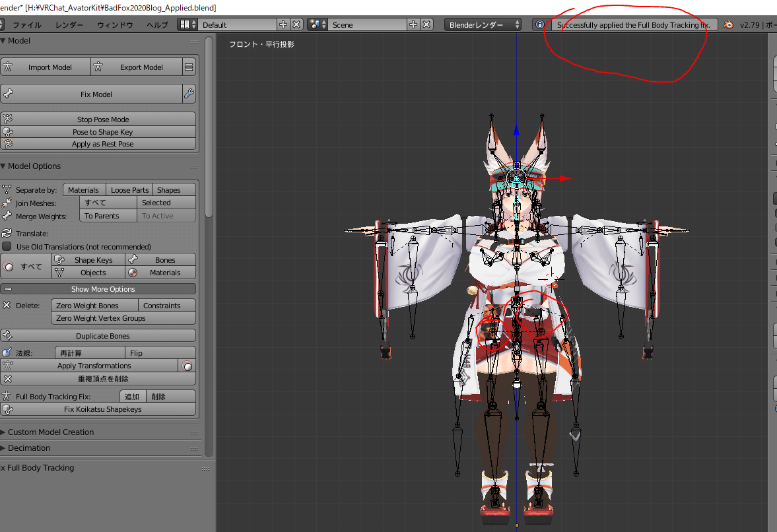This screenshot has width=777, height=532.
Task: Click the Scene name field
Action: click(x=367, y=25)
